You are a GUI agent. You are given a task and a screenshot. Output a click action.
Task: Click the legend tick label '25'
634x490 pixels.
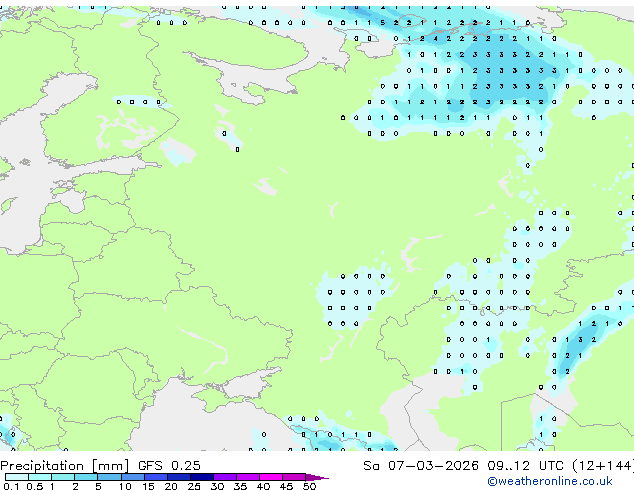[x=194, y=486]
